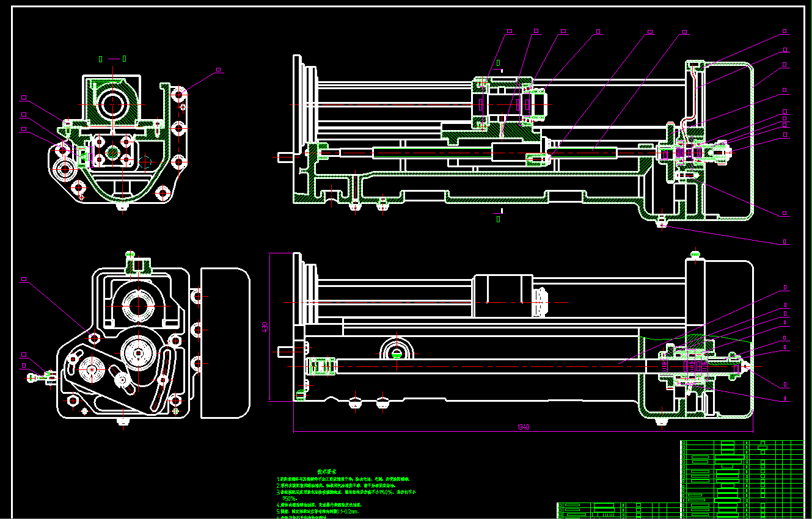812x519 pixels.
Task: Click the lower-left end view with the gears
Action: [122, 338]
